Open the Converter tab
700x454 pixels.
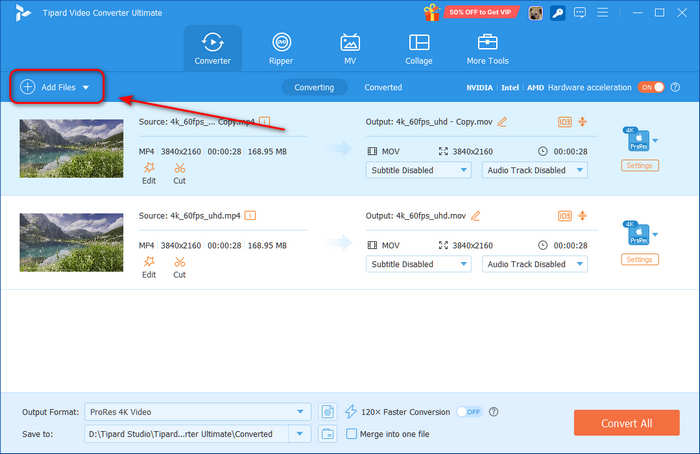point(212,49)
